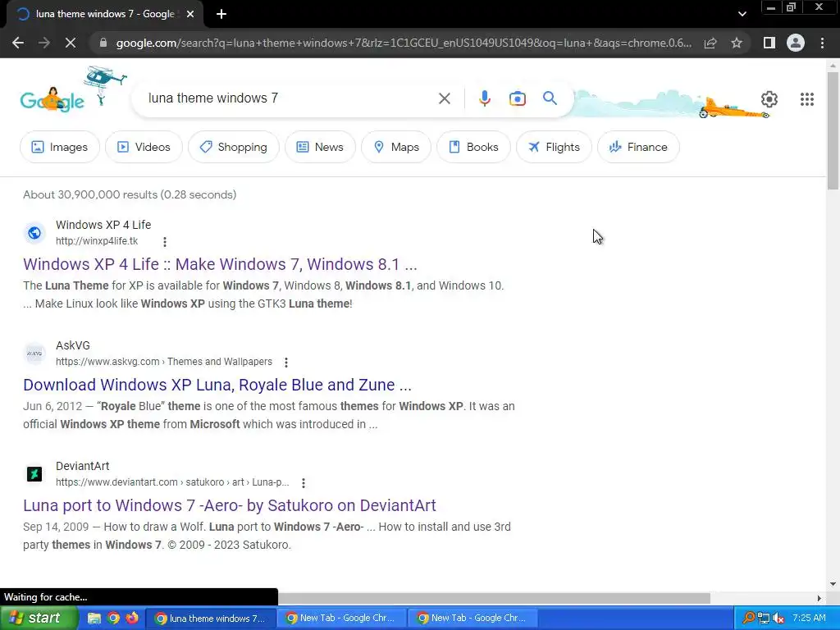
Task: Filter results by Images
Action: pos(59,147)
